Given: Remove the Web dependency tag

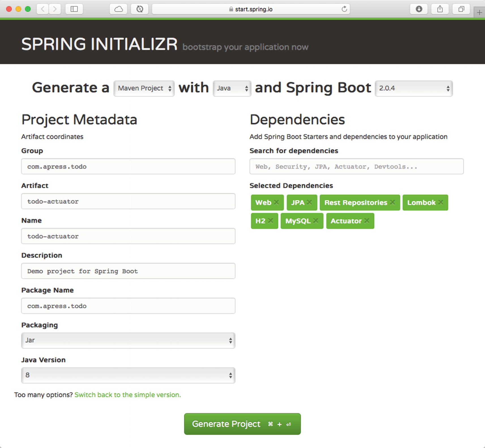Looking at the screenshot, I should click(277, 202).
